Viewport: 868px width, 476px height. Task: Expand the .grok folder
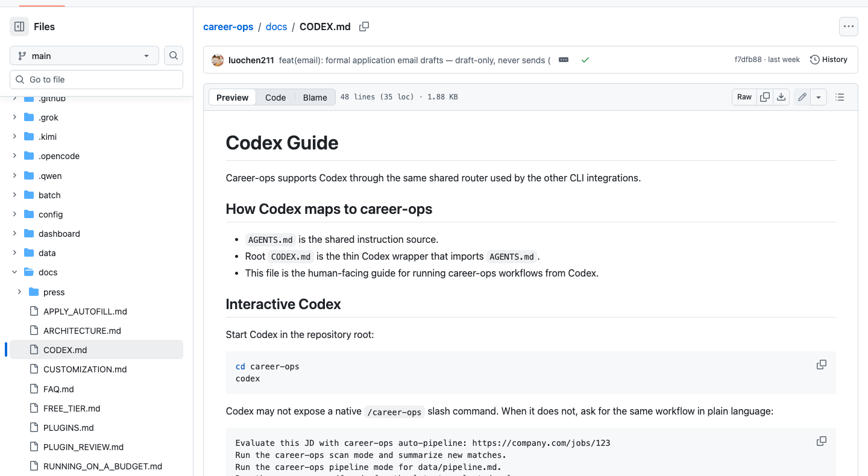[x=14, y=117]
